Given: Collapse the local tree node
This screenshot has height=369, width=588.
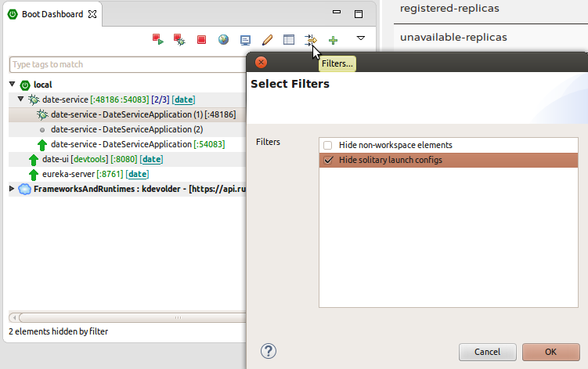Looking at the screenshot, I should (x=13, y=85).
